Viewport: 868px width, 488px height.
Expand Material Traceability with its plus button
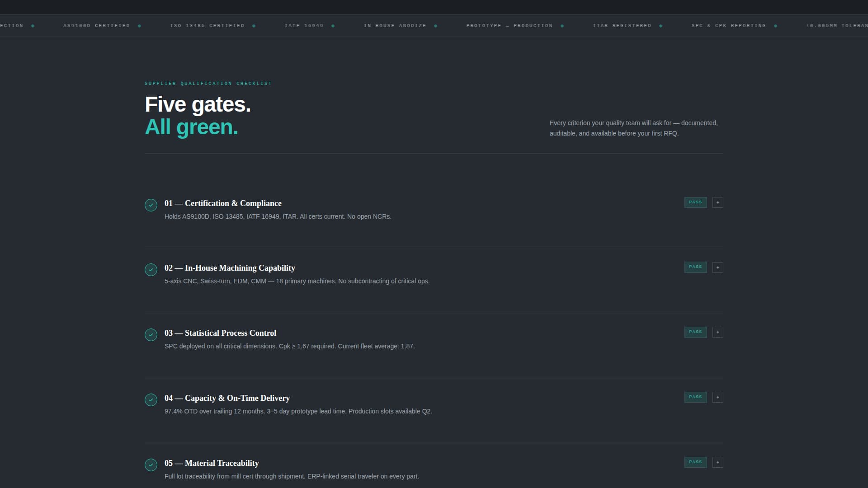click(x=717, y=462)
